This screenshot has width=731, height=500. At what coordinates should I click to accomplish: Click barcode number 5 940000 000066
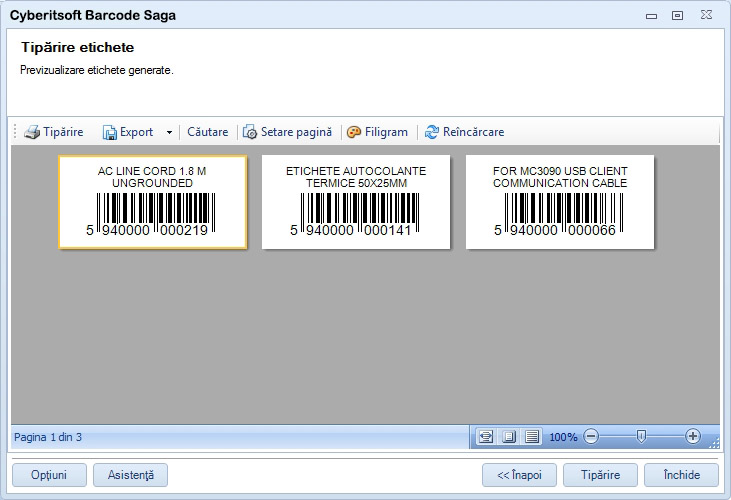(555, 230)
